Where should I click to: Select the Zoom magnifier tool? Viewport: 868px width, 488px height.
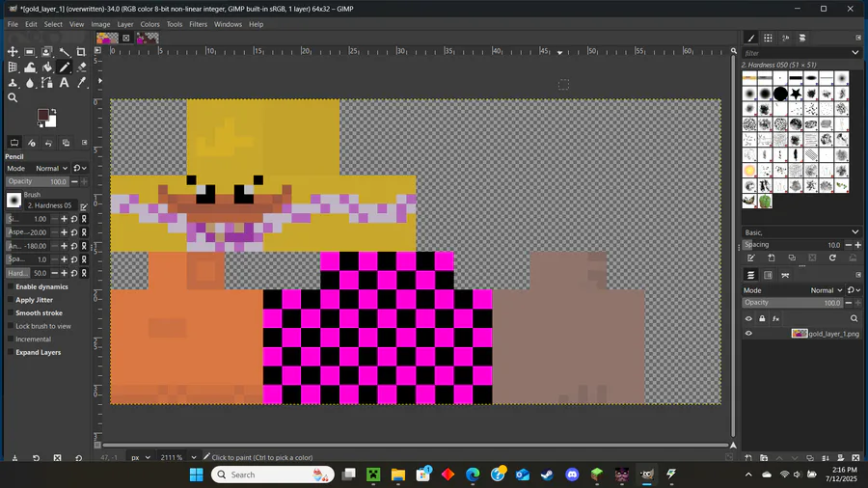coord(13,98)
